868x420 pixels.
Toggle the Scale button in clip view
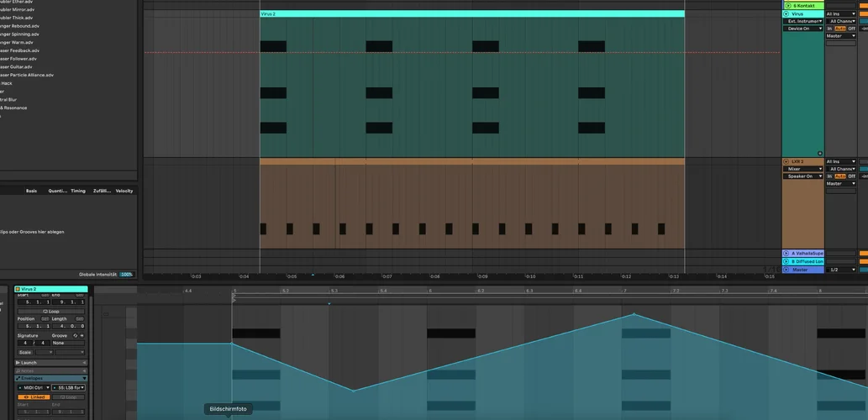[25, 353]
